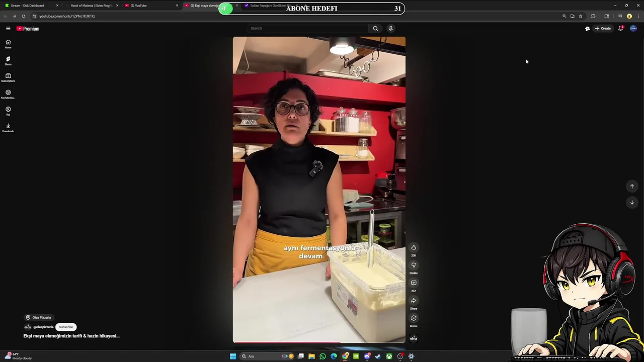
Task: Close the Stream - Kick Dashboard tab
Action: (57, 6)
